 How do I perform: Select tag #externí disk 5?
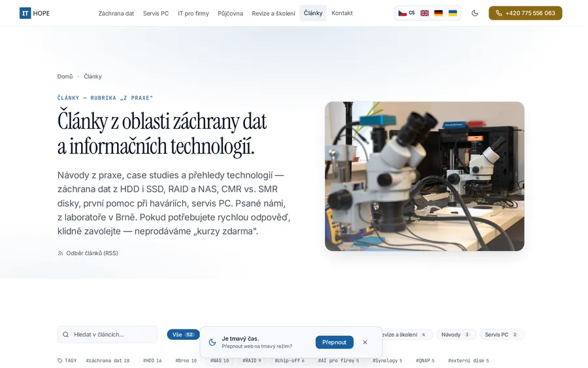click(468, 361)
